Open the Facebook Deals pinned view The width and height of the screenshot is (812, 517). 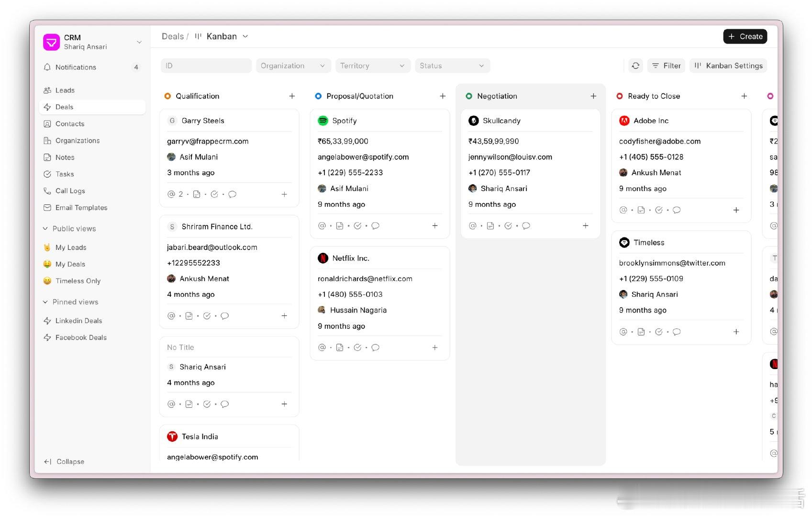tap(92, 337)
